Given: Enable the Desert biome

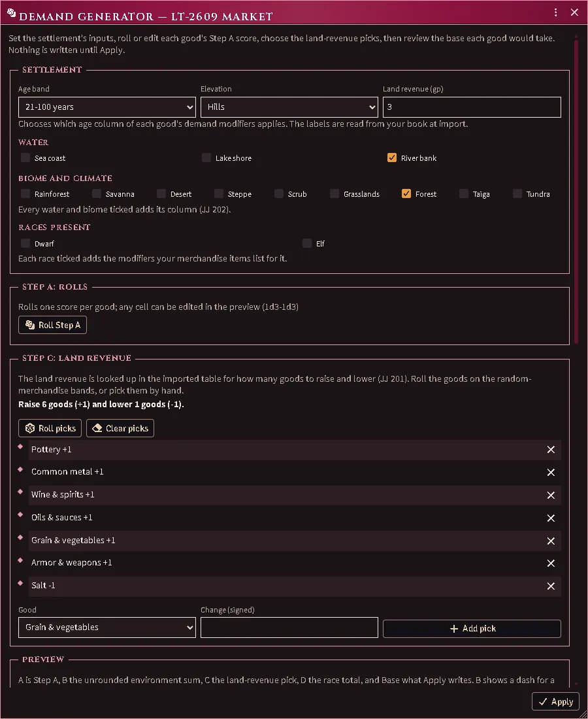Looking at the screenshot, I should (x=161, y=193).
